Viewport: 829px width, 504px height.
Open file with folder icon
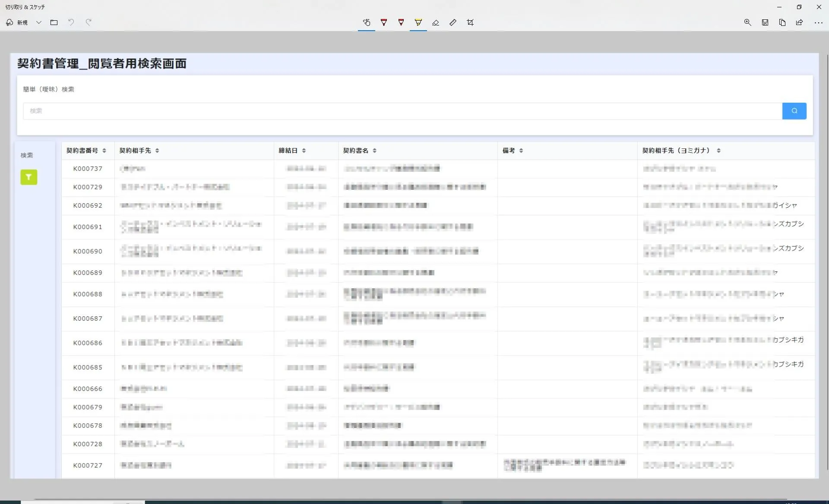54,22
